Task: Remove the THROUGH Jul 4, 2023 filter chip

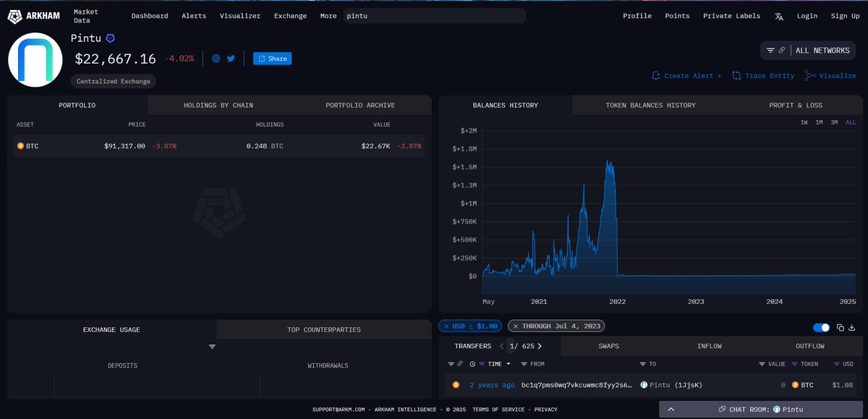Action: (x=515, y=326)
